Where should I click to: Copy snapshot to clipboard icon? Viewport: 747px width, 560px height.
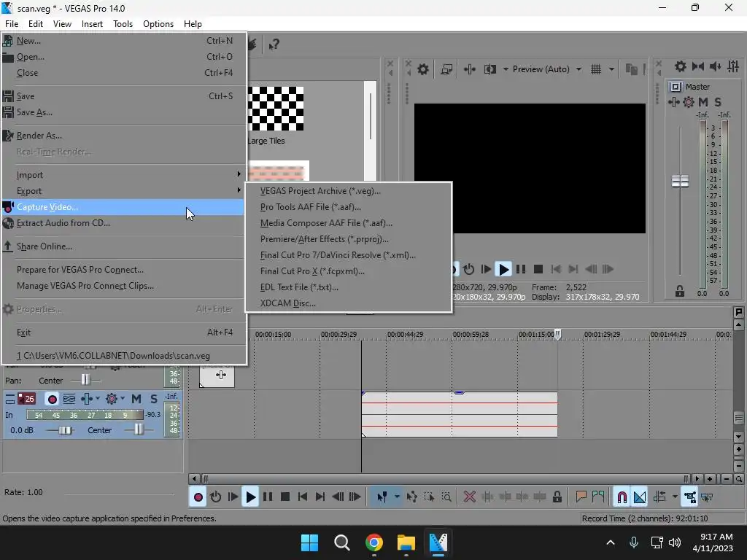coord(631,69)
